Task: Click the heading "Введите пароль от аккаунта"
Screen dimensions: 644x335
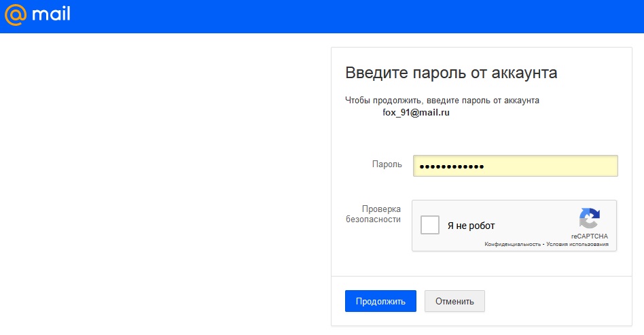Action: pyautogui.click(x=451, y=73)
